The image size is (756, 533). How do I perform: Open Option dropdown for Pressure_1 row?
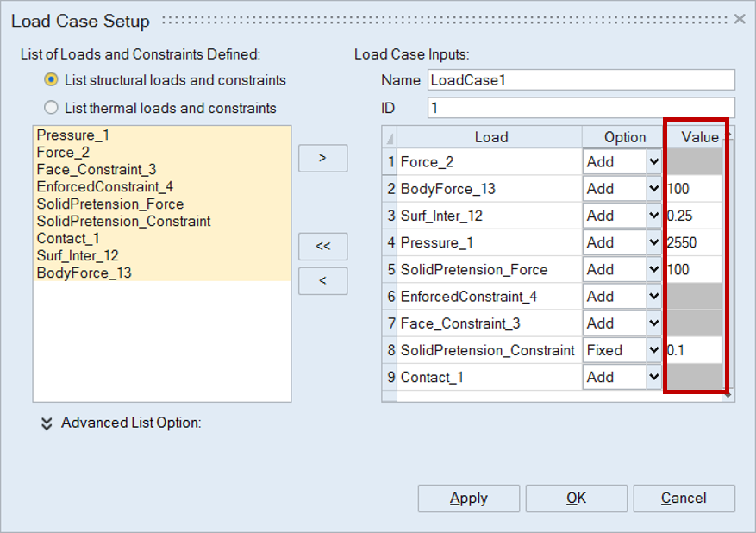coord(653,242)
